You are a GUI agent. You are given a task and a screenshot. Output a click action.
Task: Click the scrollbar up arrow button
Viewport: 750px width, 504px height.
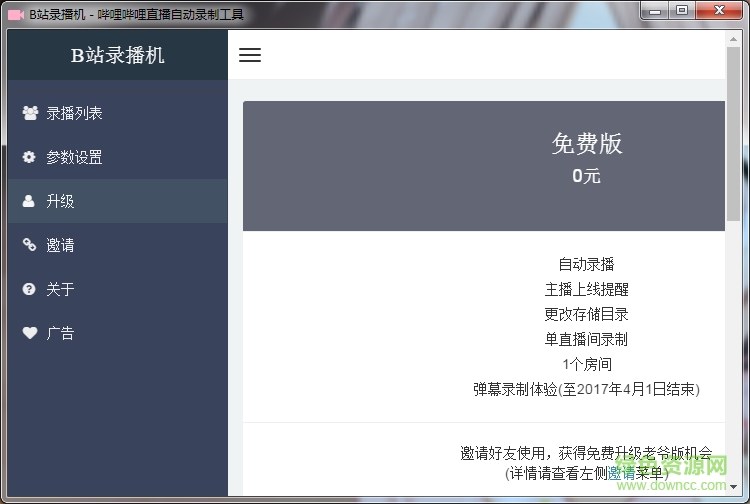coord(733,38)
